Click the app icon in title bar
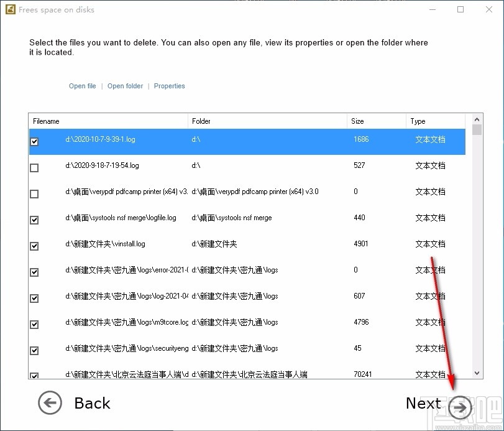 (x=11, y=9)
